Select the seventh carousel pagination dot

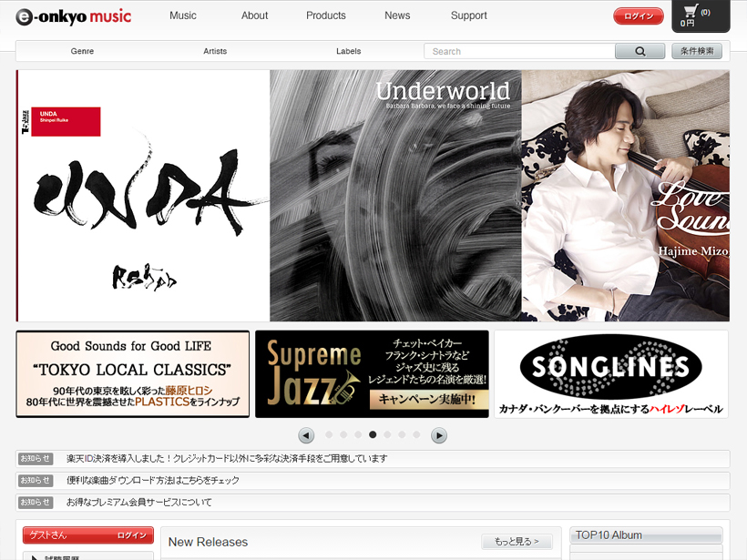pos(416,434)
